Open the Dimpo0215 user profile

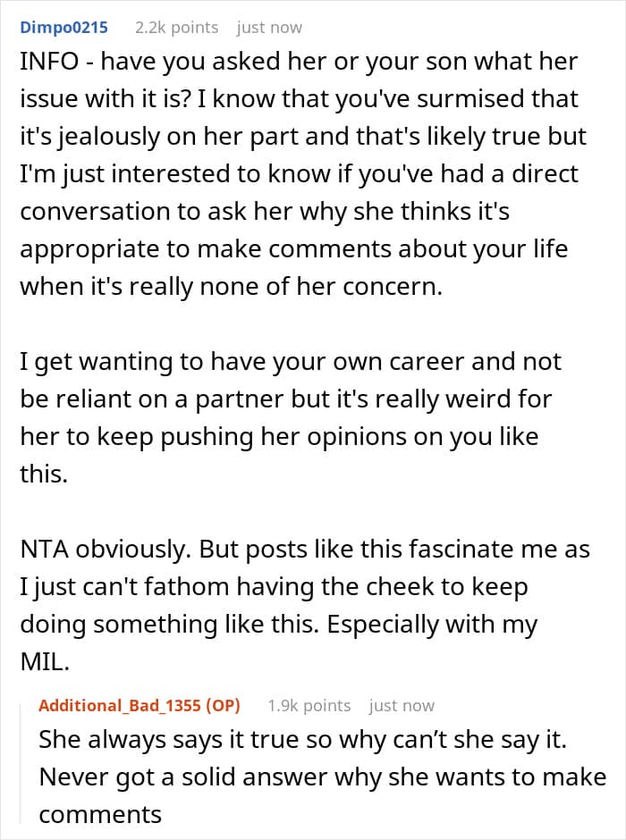(63, 28)
